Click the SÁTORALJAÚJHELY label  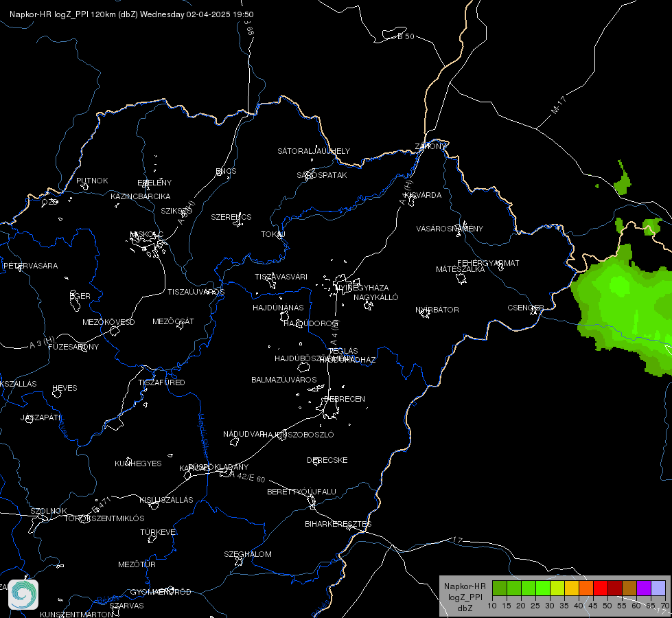(x=314, y=151)
